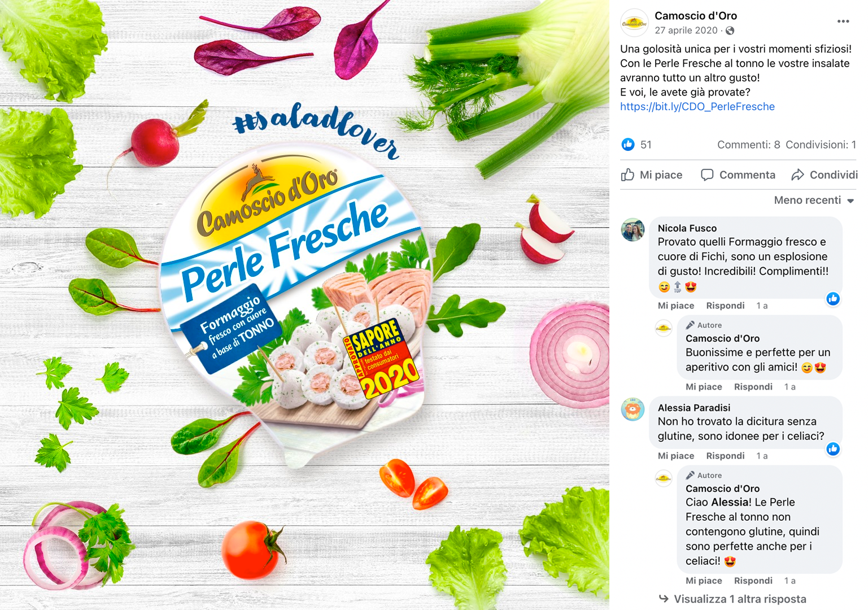This screenshot has width=868, height=610.
Task: Click like reaction badge on Nicola's comment
Action: click(833, 299)
